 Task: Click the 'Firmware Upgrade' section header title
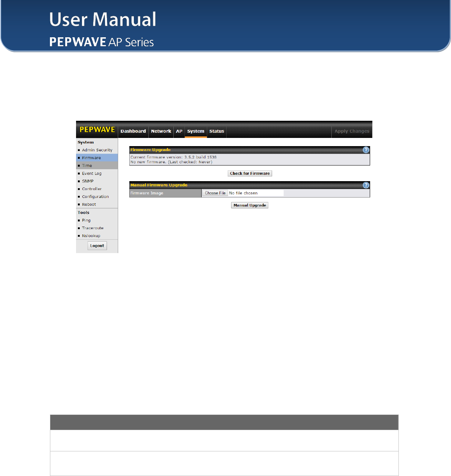[151, 150]
